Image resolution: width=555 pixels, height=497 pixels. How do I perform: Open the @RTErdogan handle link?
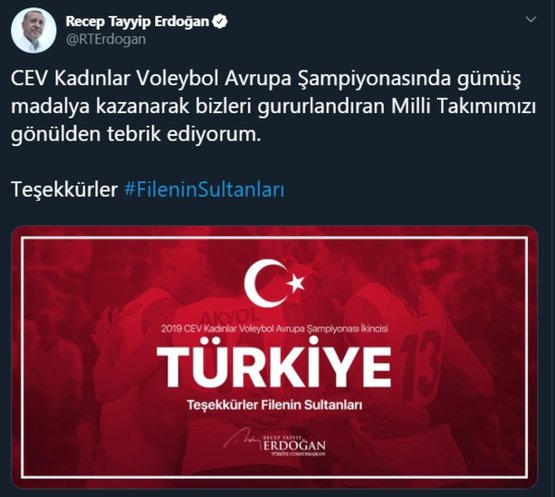pos(106,39)
